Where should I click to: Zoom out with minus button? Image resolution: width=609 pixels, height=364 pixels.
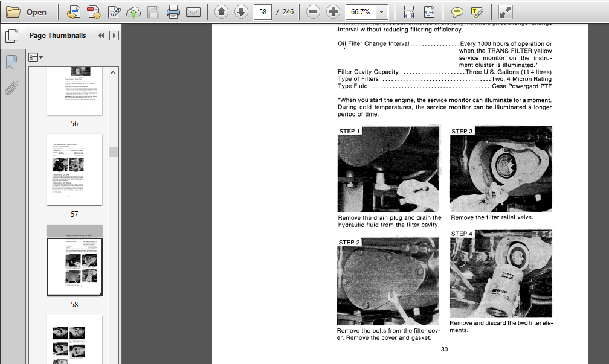pos(313,12)
